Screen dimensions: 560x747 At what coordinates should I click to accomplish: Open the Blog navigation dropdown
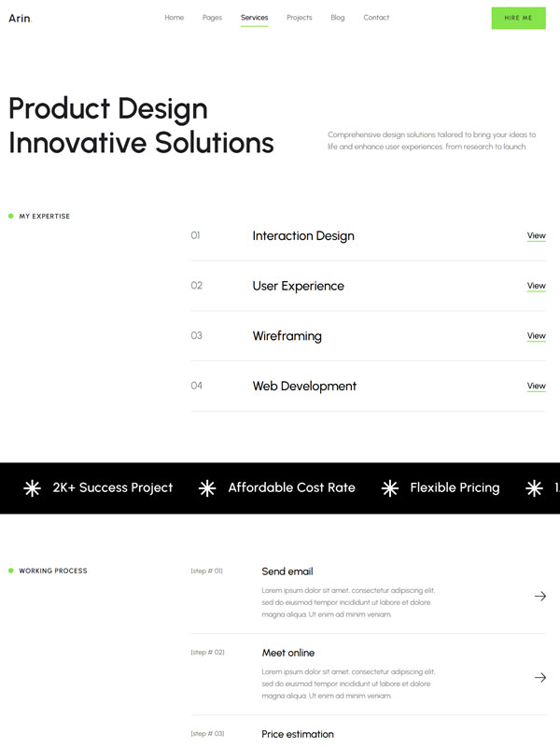pyautogui.click(x=338, y=18)
